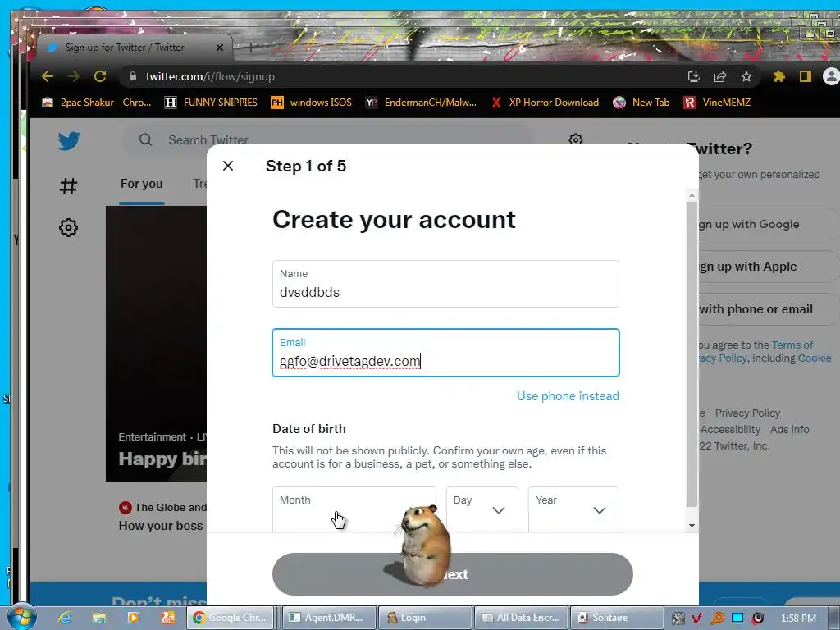Click the greyed Next button
This screenshot has height=630, width=840.
(x=452, y=573)
